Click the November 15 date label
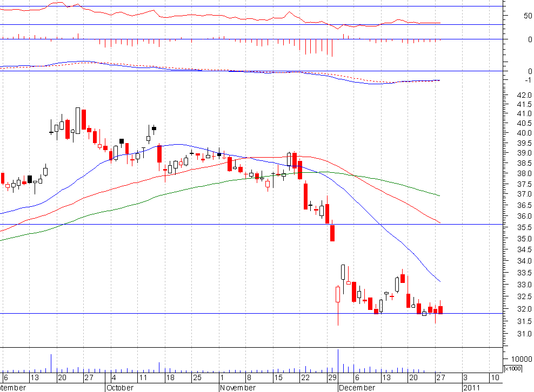The width and height of the screenshot is (534, 392). 278,377
